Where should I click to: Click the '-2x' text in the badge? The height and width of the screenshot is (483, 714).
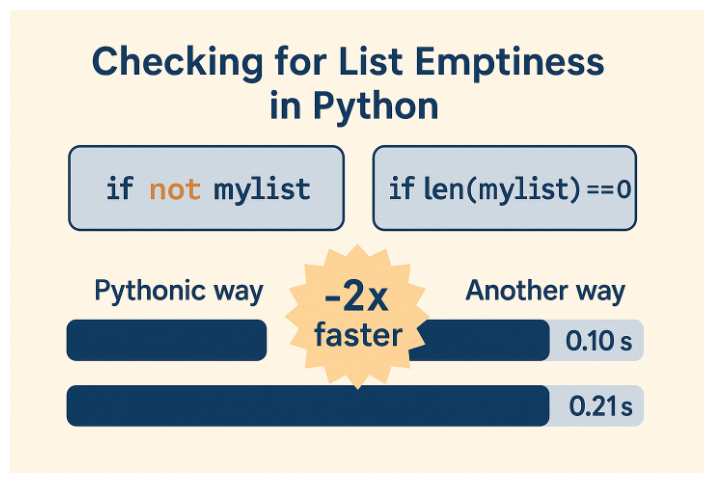[x=357, y=297]
